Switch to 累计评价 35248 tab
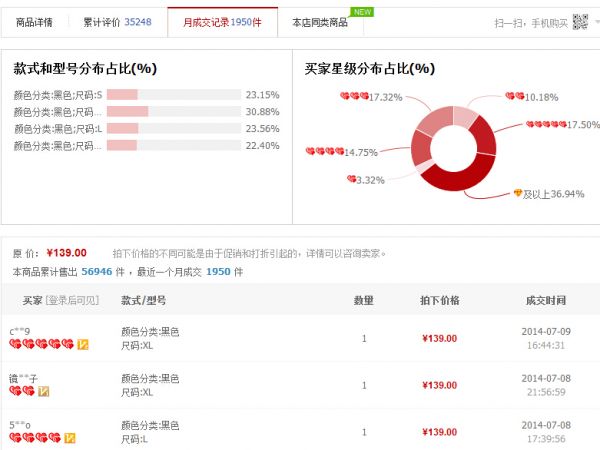This screenshot has height=450, width=600. pyautogui.click(x=117, y=22)
